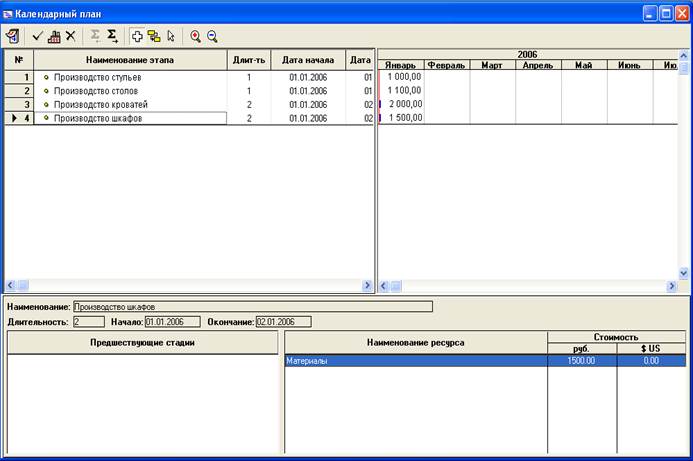Click the Длит-ть column header
Screen dimensions: 693x461
(249, 60)
